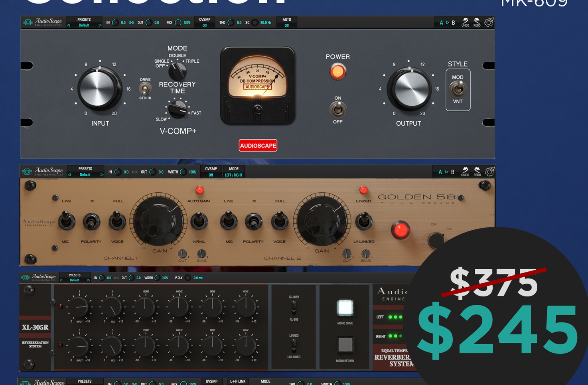Flip the DRIVE/STOCK switch on V-Comp+
The width and height of the screenshot is (588, 385).
(x=145, y=89)
